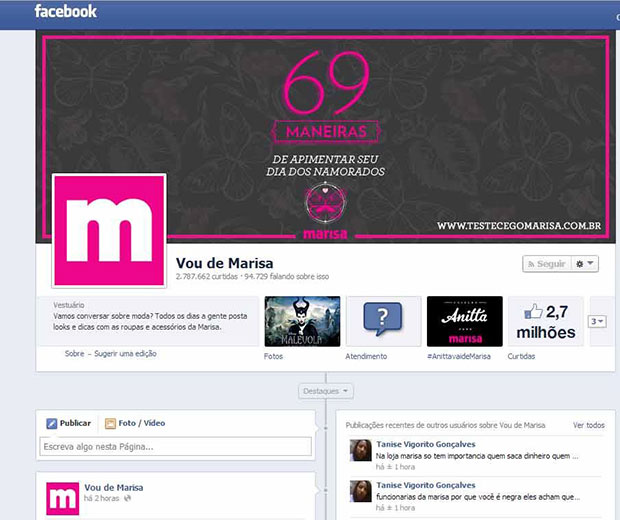Click second Tanise post há ± 1 hora timestamp

pos(395,508)
